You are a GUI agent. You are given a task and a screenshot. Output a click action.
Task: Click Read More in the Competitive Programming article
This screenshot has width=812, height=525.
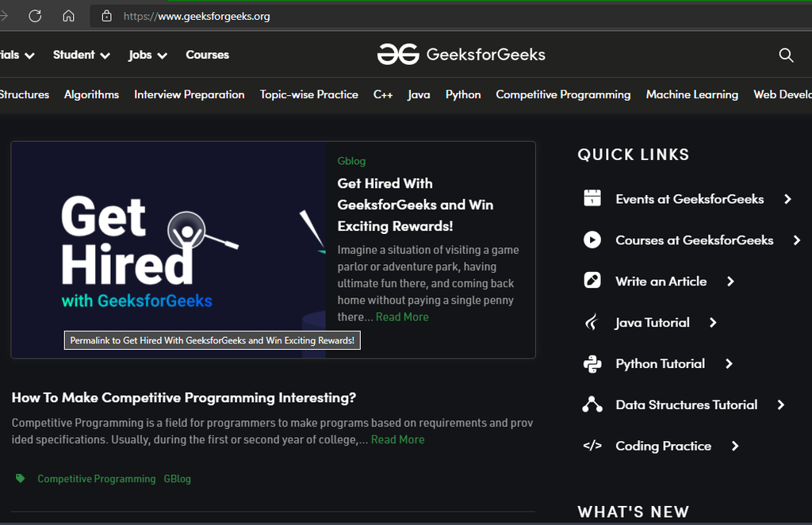tap(398, 439)
